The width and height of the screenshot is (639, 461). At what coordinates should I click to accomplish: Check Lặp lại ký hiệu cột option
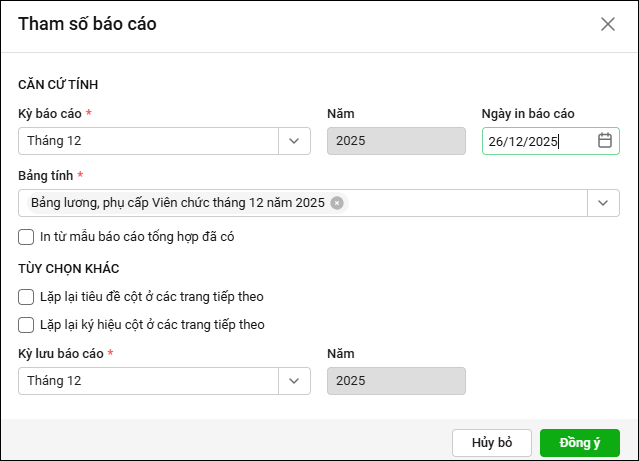26,324
